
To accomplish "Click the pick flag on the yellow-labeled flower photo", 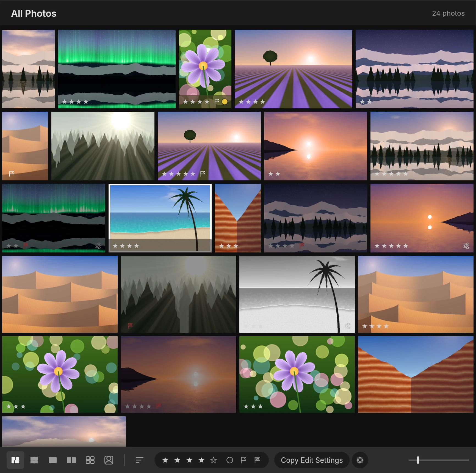I will [x=217, y=102].
